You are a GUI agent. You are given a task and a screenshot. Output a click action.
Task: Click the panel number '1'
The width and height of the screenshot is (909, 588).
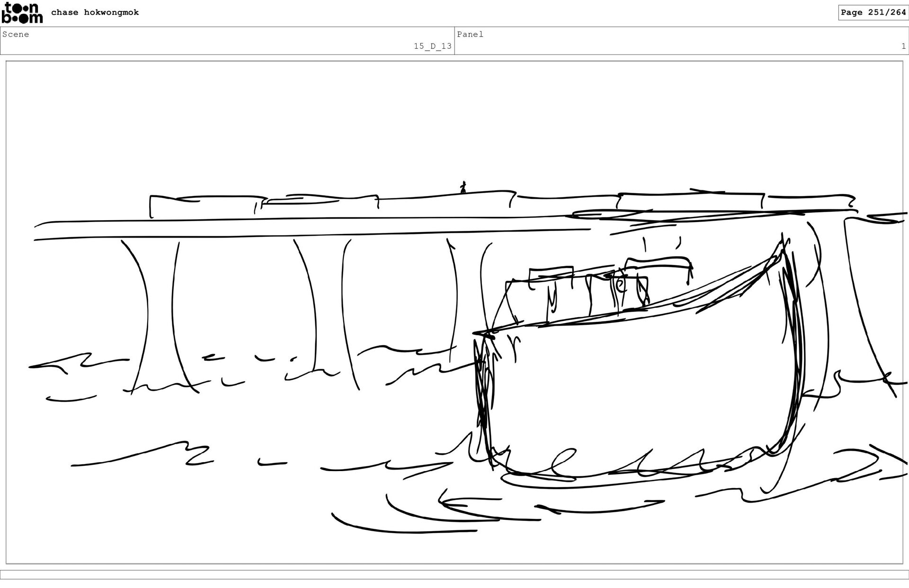903,46
